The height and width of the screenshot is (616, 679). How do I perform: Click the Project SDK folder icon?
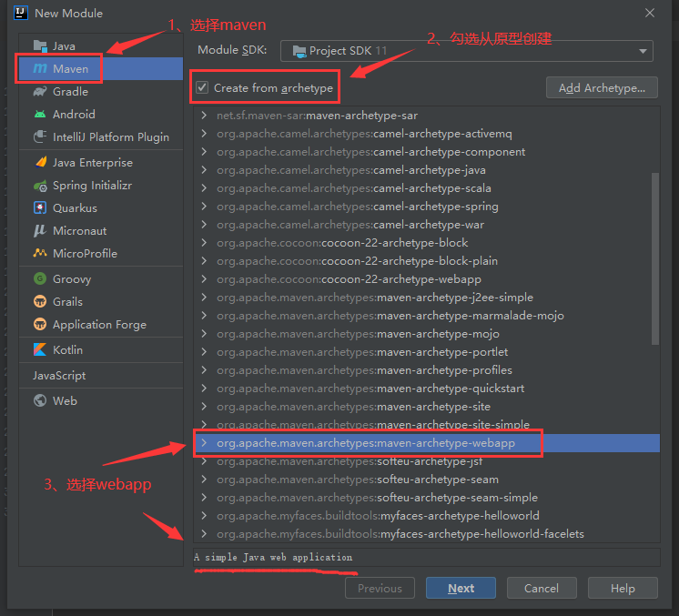tap(299, 51)
